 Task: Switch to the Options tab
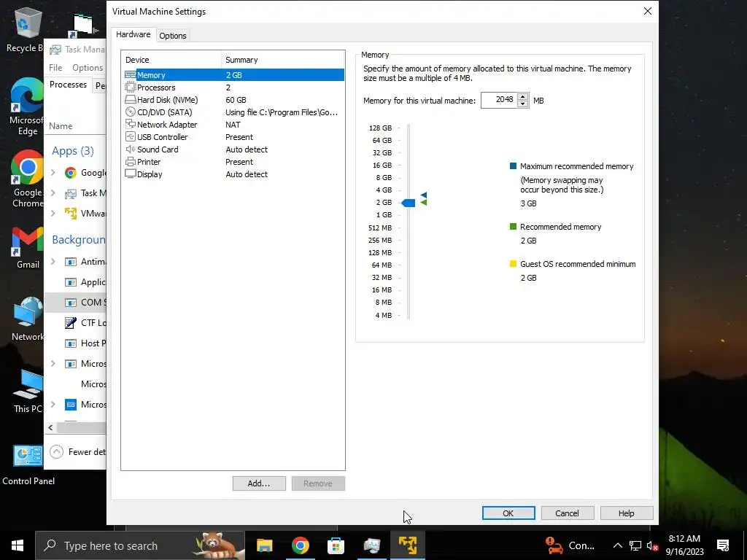coord(172,36)
